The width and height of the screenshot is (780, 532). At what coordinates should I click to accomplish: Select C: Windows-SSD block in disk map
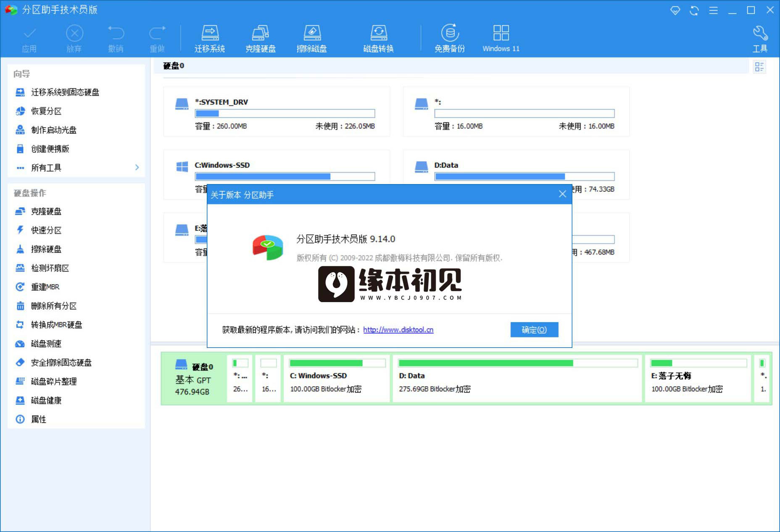click(337, 378)
